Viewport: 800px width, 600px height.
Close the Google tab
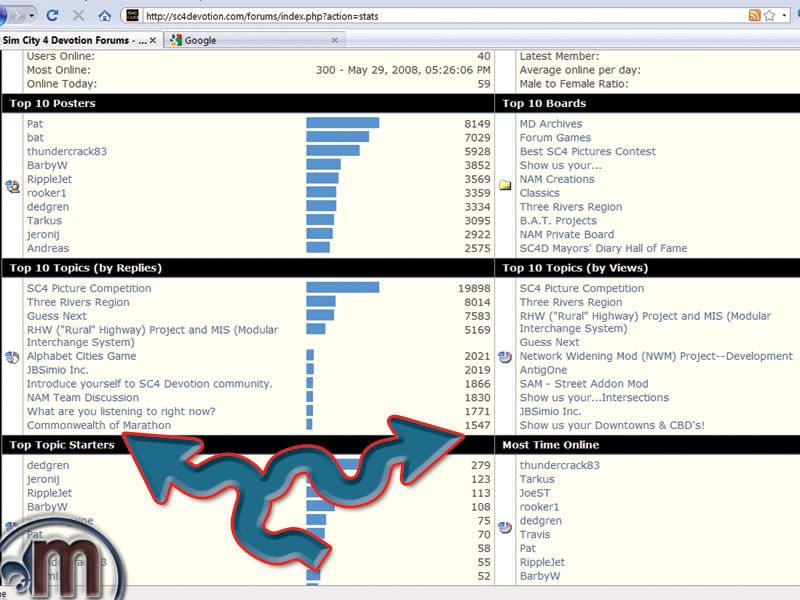(x=335, y=40)
